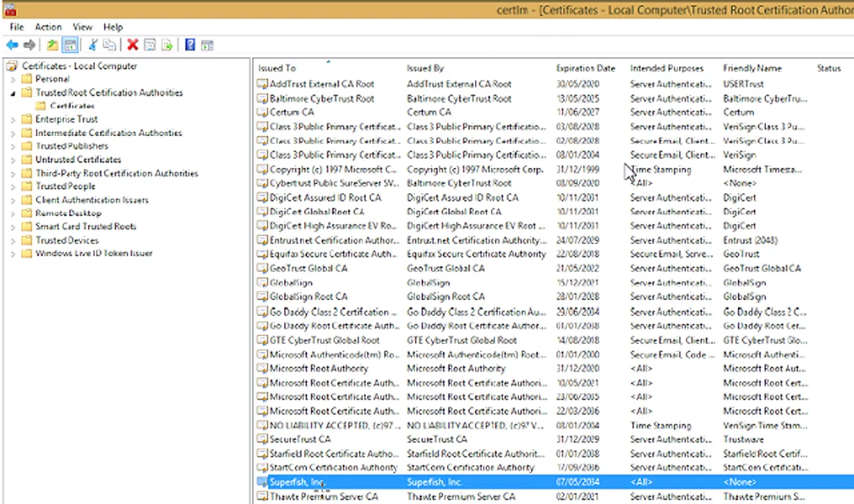Click the Cut scissors toolbar icon

pos(93,45)
